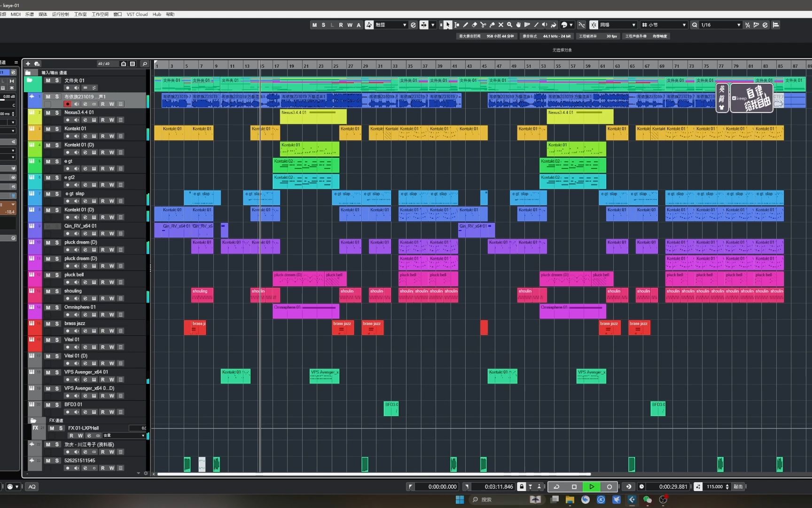Toggle the transport cycle loop button
Image resolution: width=812 pixels, height=508 pixels.
[556, 487]
